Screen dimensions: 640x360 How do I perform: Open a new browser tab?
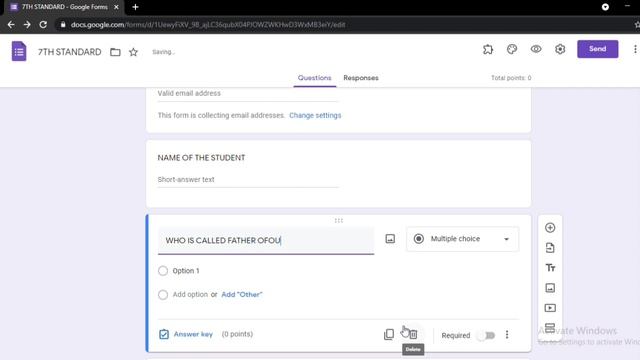click(x=136, y=7)
